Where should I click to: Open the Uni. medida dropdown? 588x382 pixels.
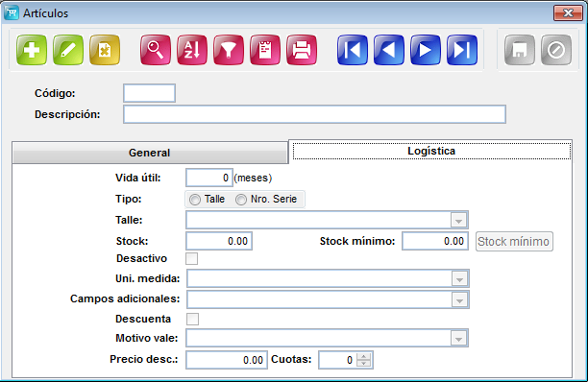[x=459, y=279]
